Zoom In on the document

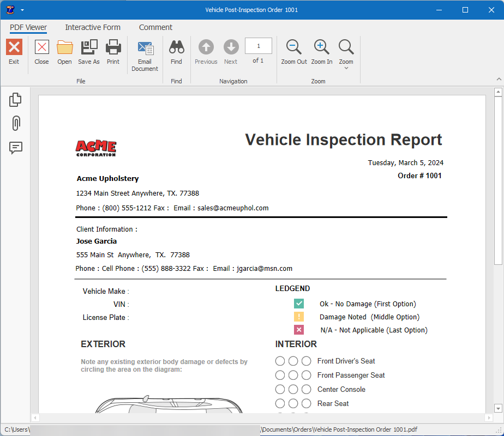point(321,52)
